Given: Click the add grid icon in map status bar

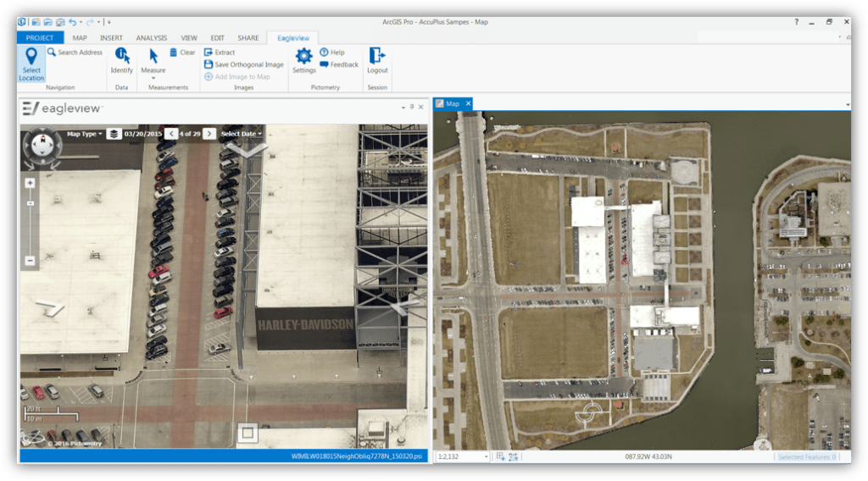Looking at the screenshot, I should click(x=500, y=456).
